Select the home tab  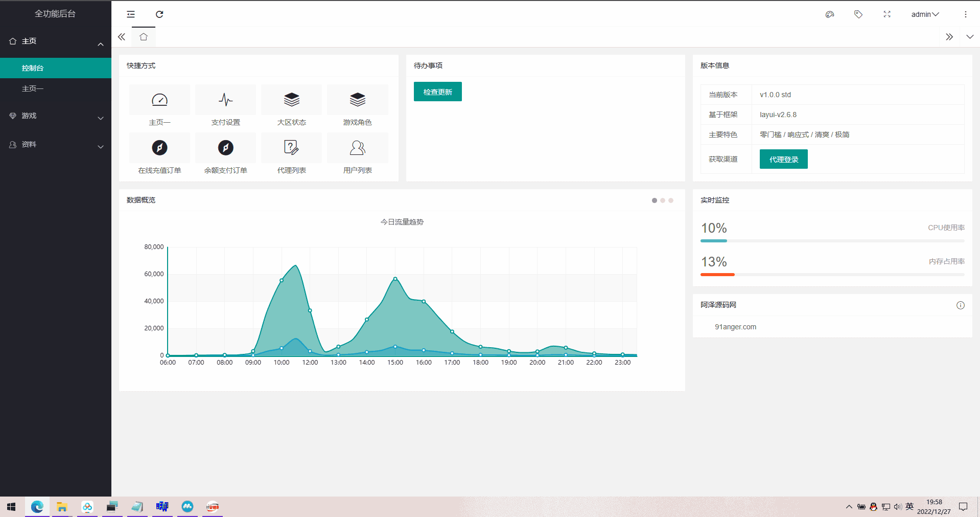coord(144,37)
